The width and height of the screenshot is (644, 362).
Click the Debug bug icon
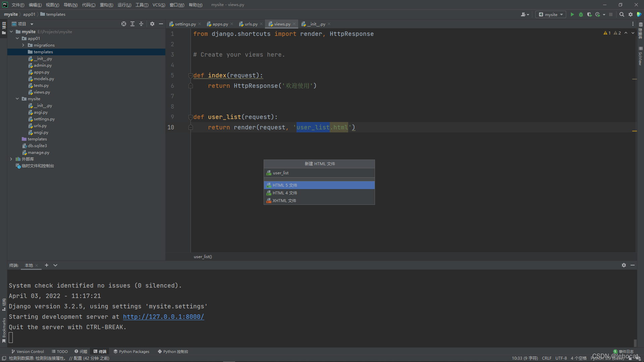pos(581,14)
